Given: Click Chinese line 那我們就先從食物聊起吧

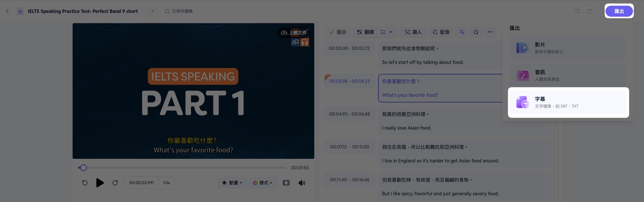Looking at the screenshot, I should 410,48.
